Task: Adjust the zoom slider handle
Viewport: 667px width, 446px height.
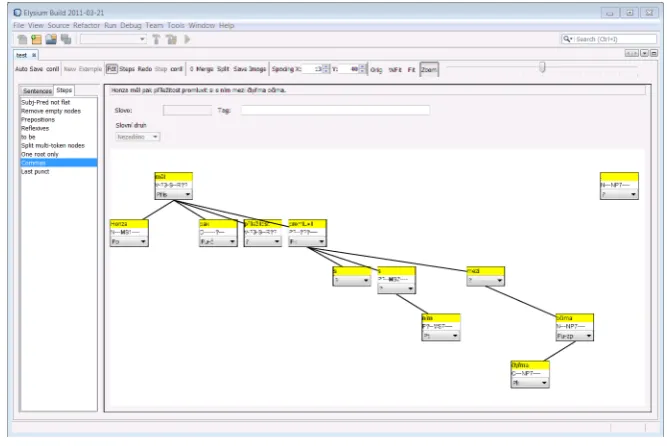Action: point(542,67)
